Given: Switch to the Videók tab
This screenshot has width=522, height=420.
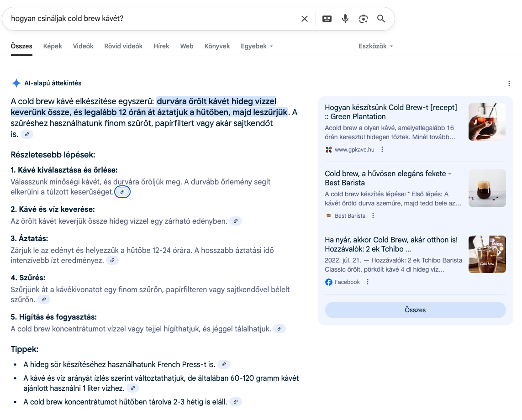Looking at the screenshot, I should 83,46.
